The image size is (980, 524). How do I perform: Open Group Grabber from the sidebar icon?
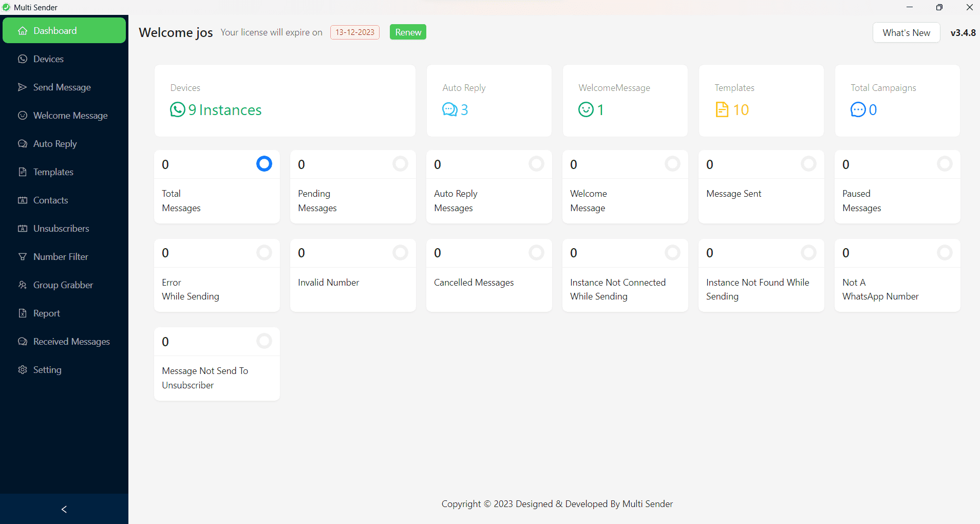click(x=23, y=285)
